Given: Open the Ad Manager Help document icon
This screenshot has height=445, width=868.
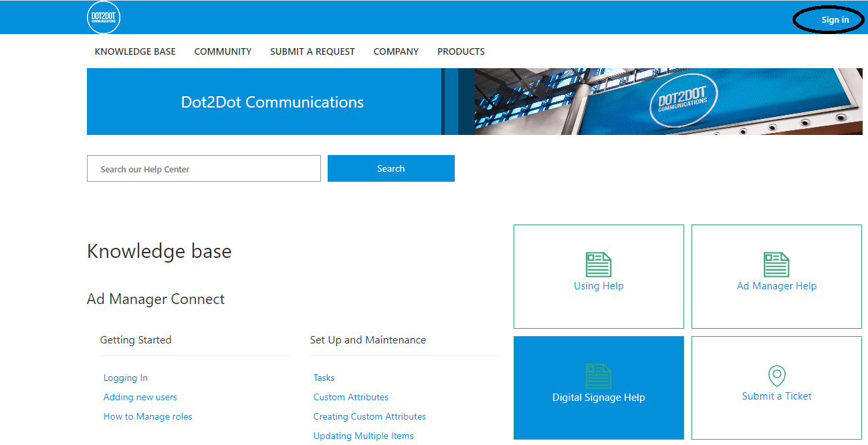Looking at the screenshot, I should [x=776, y=265].
